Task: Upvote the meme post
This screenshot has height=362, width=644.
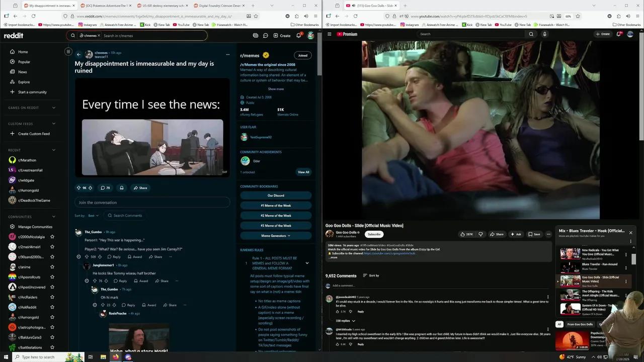Action: [78, 188]
